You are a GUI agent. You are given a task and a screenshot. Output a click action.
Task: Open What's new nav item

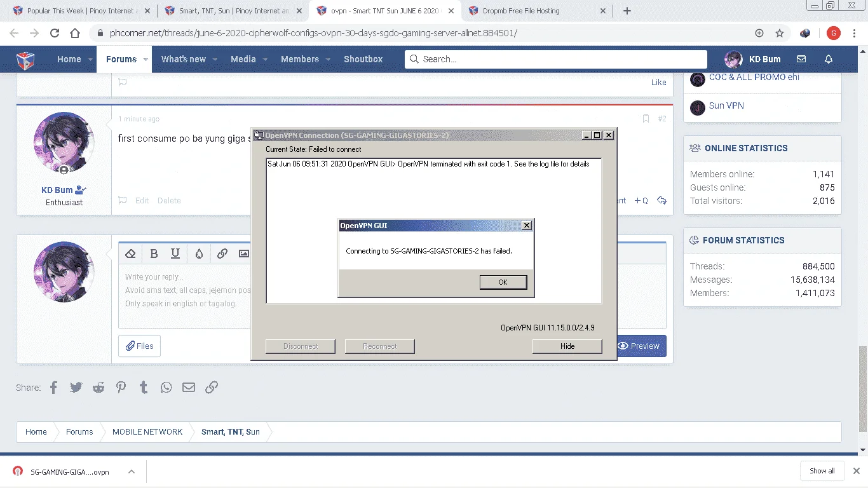[184, 59]
